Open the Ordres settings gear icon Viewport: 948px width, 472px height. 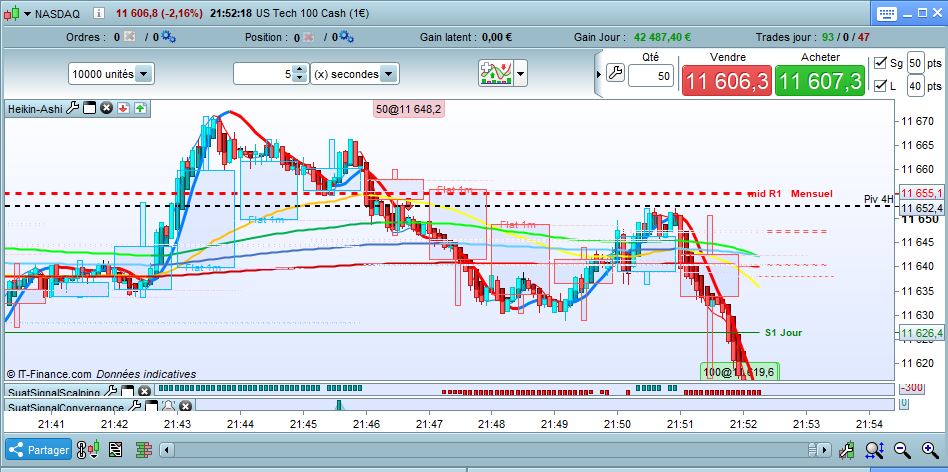coord(169,37)
